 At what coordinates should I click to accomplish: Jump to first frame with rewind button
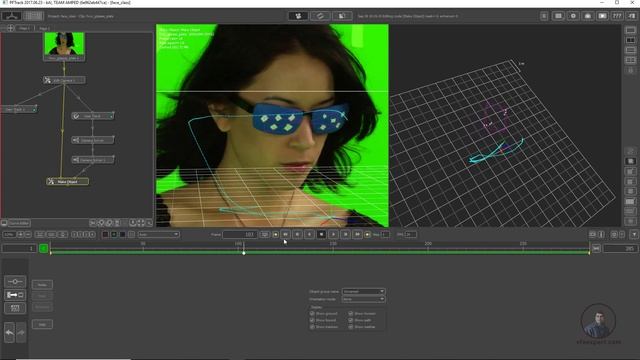[285, 234]
